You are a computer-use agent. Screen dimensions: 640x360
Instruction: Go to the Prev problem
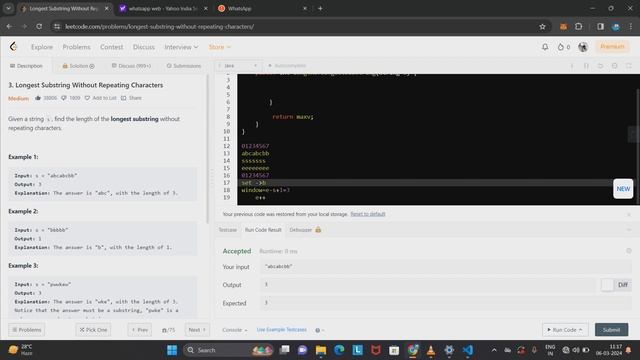click(140, 330)
